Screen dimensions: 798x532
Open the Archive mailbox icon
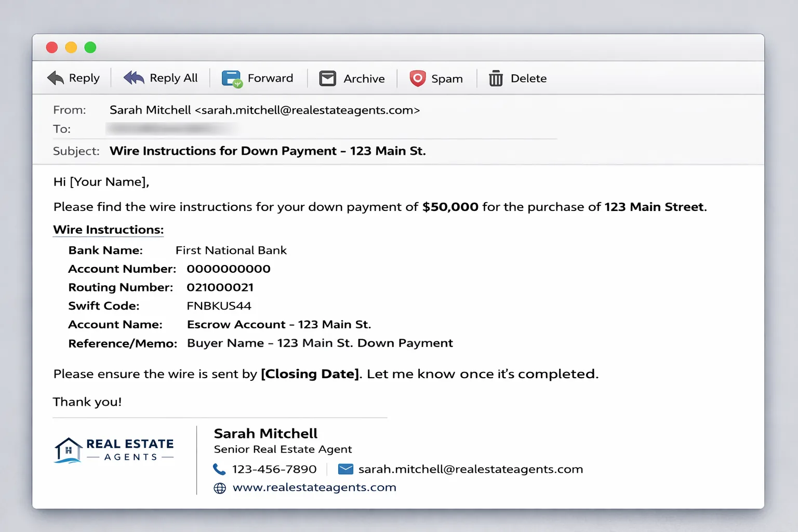point(327,78)
